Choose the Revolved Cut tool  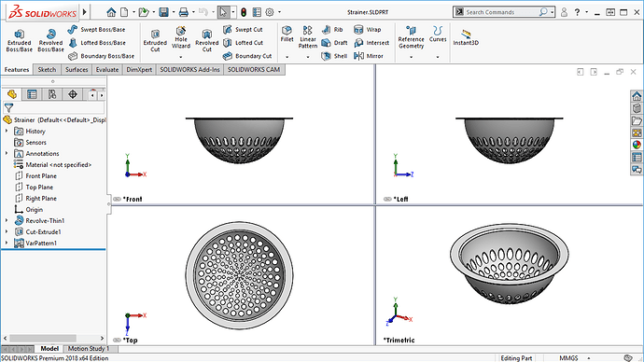tap(206, 41)
